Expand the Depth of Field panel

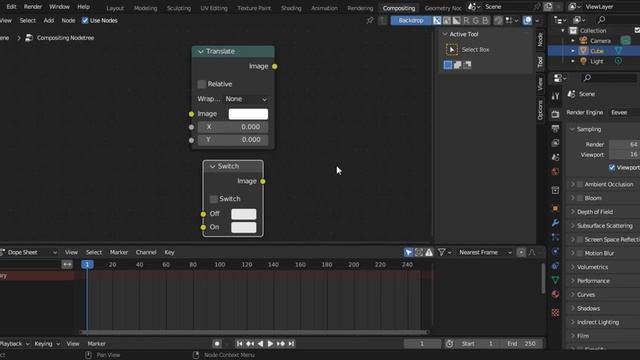[x=573, y=212]
